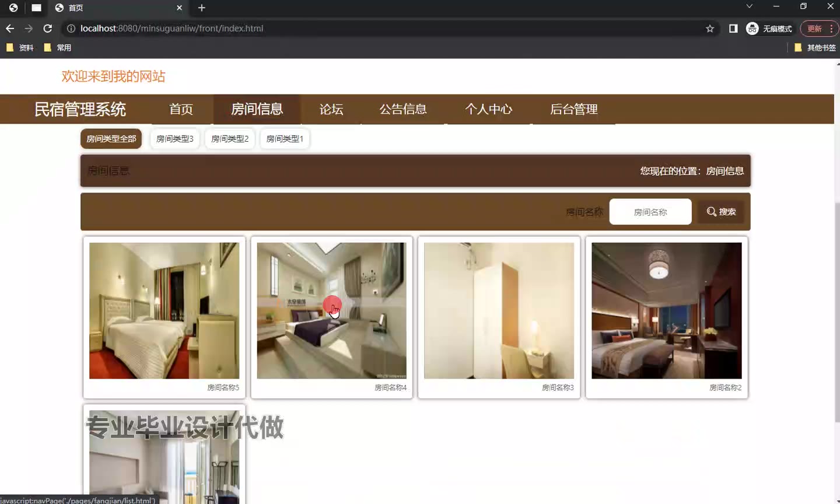This screenshot has height=504, width=840.
Task: Click the page vertical scrollbar thumb
Action: (x=837, y=312)
